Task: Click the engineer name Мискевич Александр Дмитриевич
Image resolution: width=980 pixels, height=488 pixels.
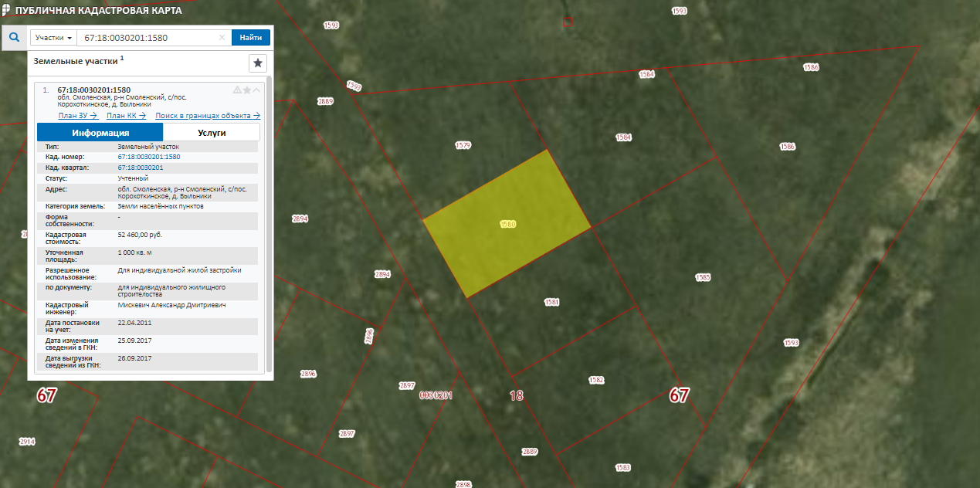Action: tap(171, 305)
